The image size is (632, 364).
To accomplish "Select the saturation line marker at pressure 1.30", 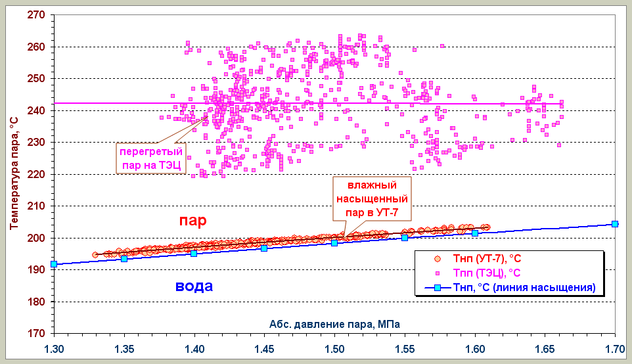I will click(54, 264).
